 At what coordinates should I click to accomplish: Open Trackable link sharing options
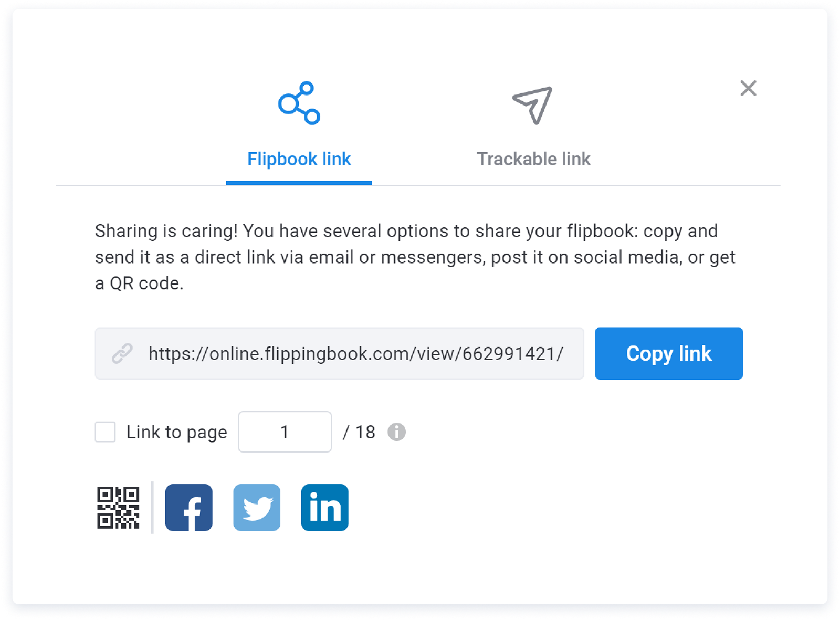pyautogui.click(x=533, y=159)
